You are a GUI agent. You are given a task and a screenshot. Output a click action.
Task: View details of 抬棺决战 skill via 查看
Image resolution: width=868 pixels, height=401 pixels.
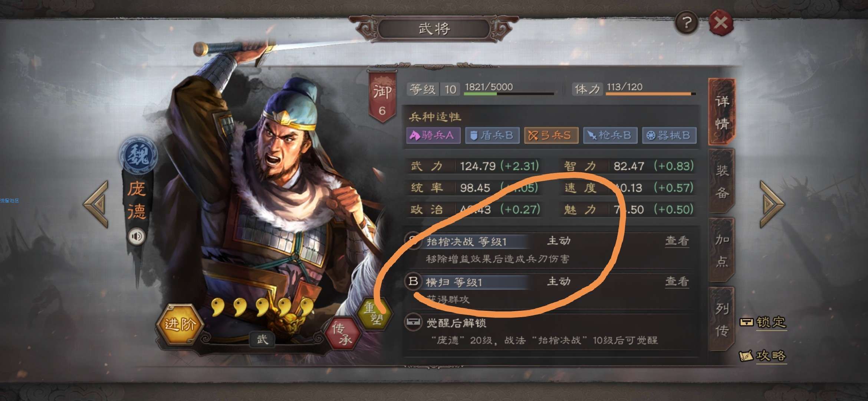(x=677, y=241)
